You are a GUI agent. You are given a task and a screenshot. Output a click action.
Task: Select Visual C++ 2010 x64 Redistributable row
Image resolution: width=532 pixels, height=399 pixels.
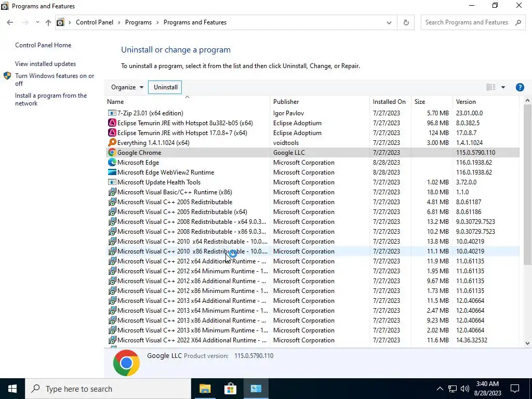point(312,241)
